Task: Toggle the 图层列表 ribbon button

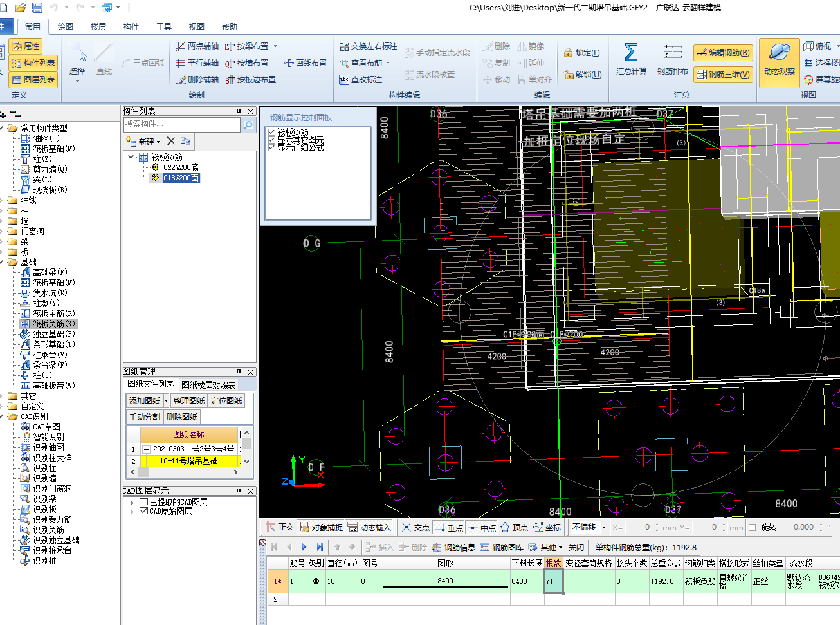Action: click(x=33, y=80)
